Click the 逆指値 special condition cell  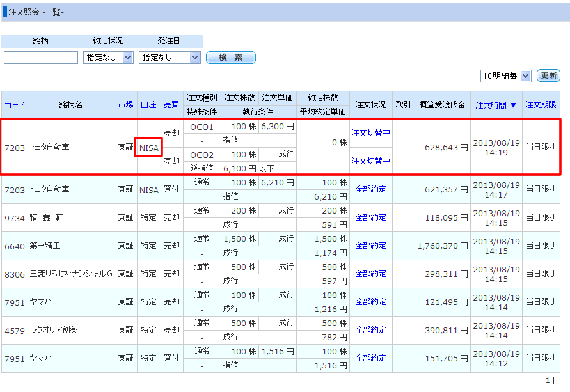click(202, 168)
